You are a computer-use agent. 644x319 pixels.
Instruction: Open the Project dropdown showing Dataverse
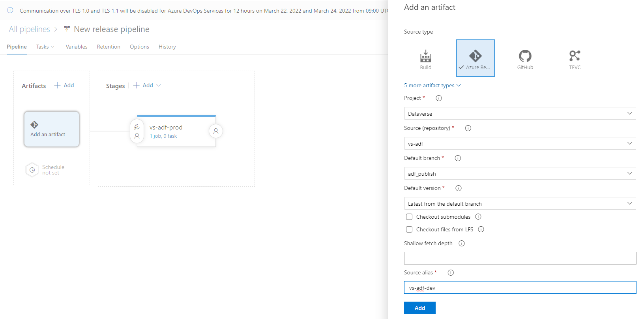520,113
